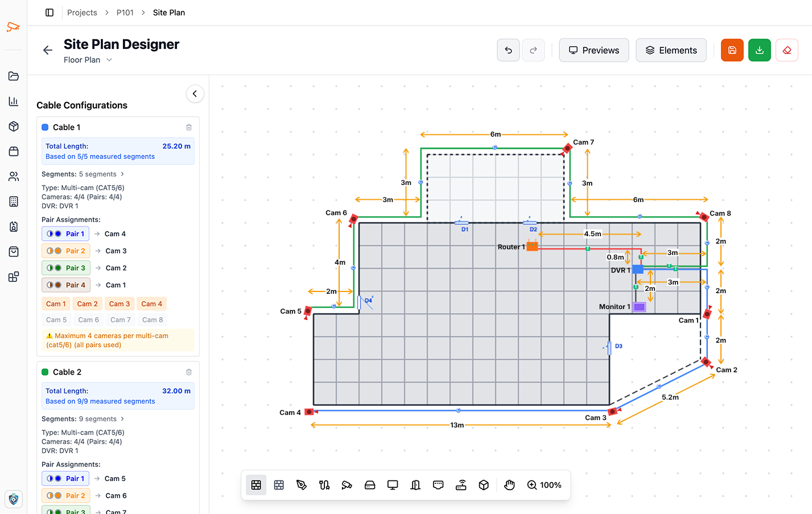
Task: Toggle the greyed Cam 8 chip in Cable 1
Action: tap(152, 320)
